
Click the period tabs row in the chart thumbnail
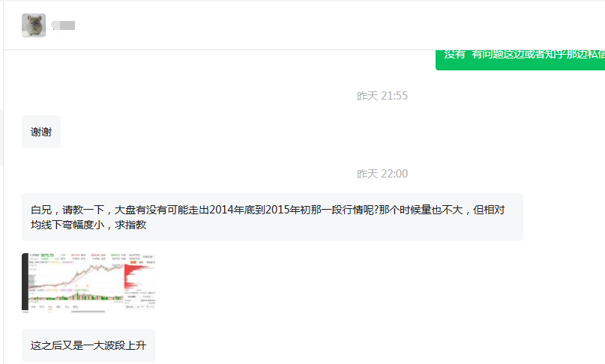[x=54, y=307]
